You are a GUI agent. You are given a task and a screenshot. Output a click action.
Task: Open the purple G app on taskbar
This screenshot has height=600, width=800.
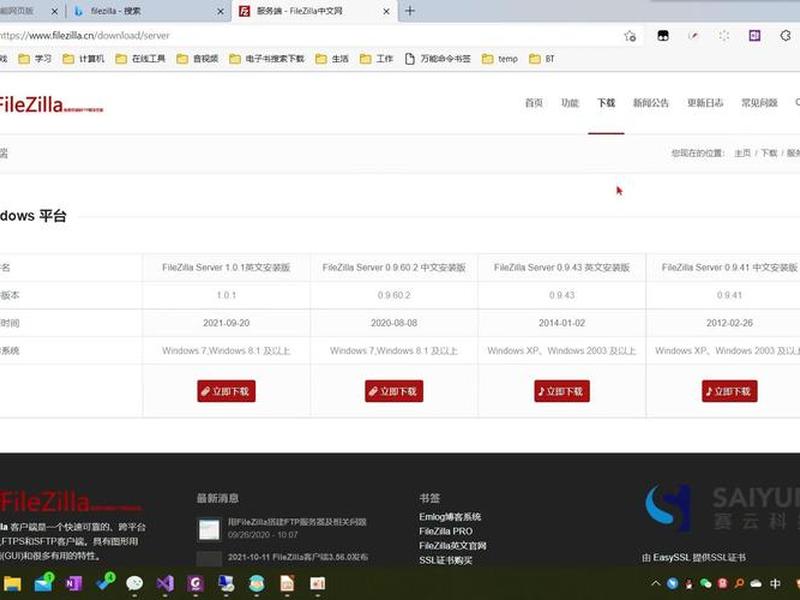pyautogui.click(x=195, y=583)
